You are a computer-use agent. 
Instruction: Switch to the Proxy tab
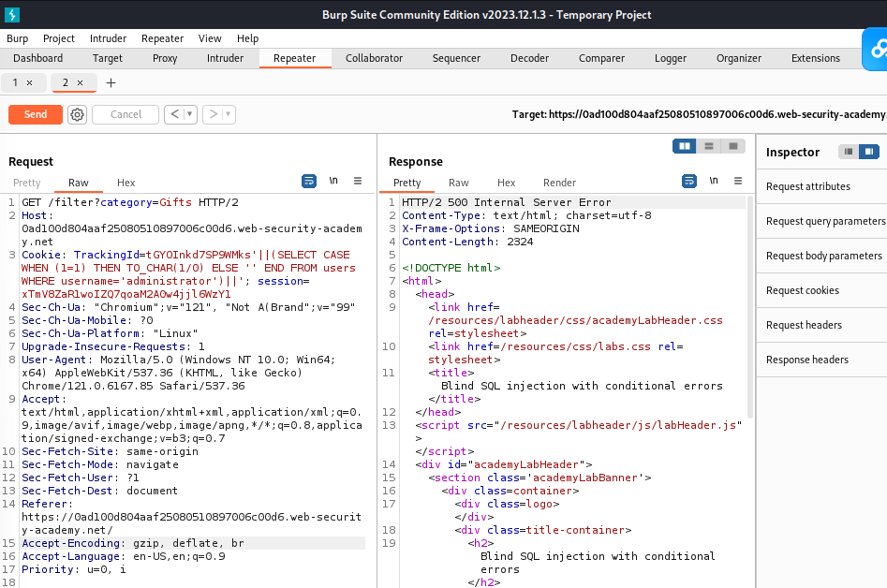(165, 58)
